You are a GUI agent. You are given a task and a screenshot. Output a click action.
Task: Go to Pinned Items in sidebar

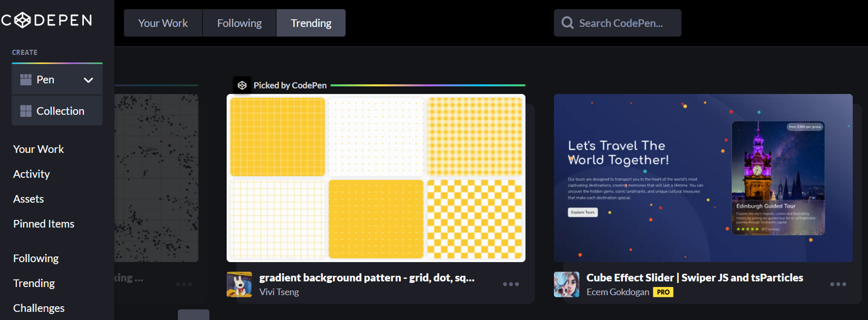(43, 223)
